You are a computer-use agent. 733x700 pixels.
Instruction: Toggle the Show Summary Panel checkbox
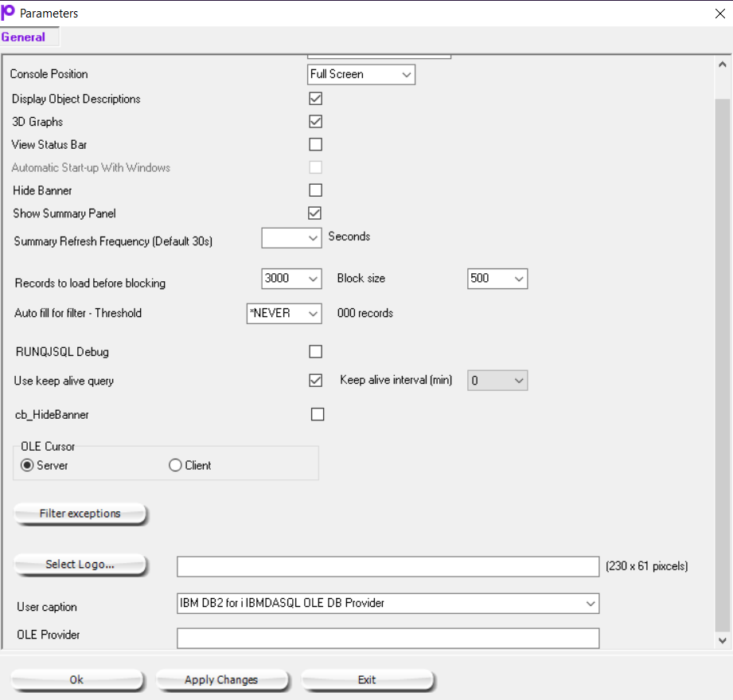pos(315,213)
